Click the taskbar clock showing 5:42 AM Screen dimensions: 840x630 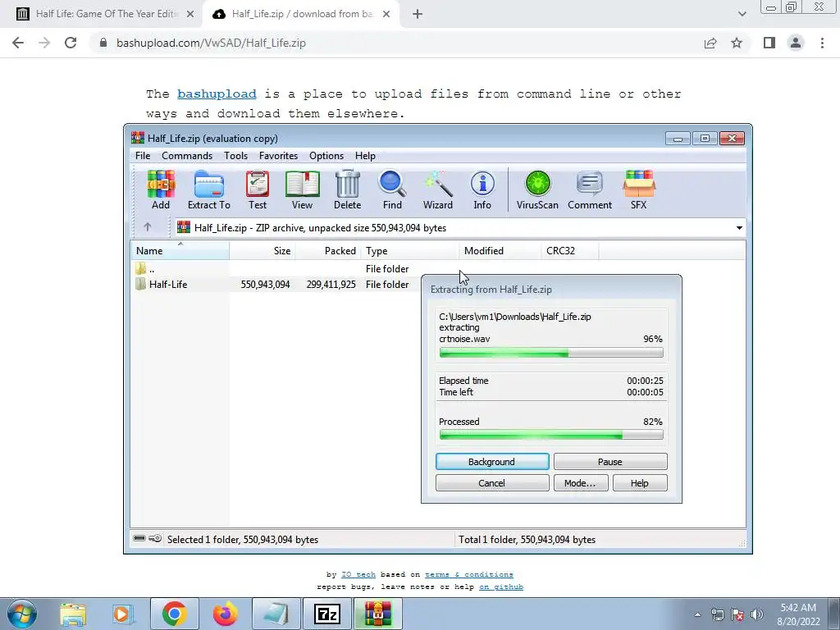tap(798, 614)
